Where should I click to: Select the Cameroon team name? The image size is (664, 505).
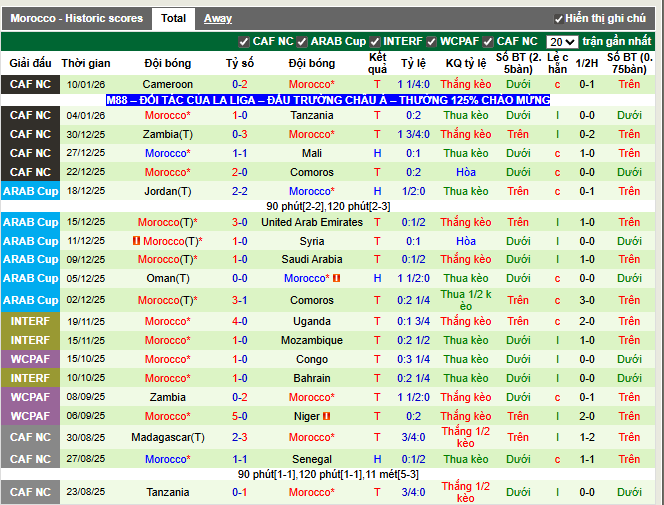(x=168, y=84)
